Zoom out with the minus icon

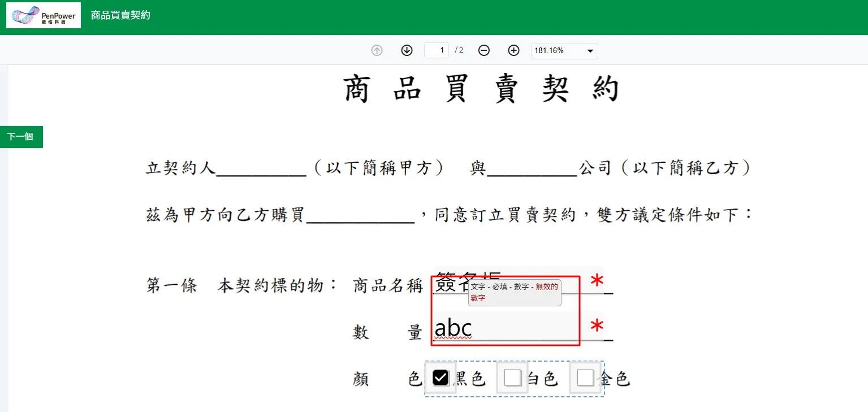483,50
